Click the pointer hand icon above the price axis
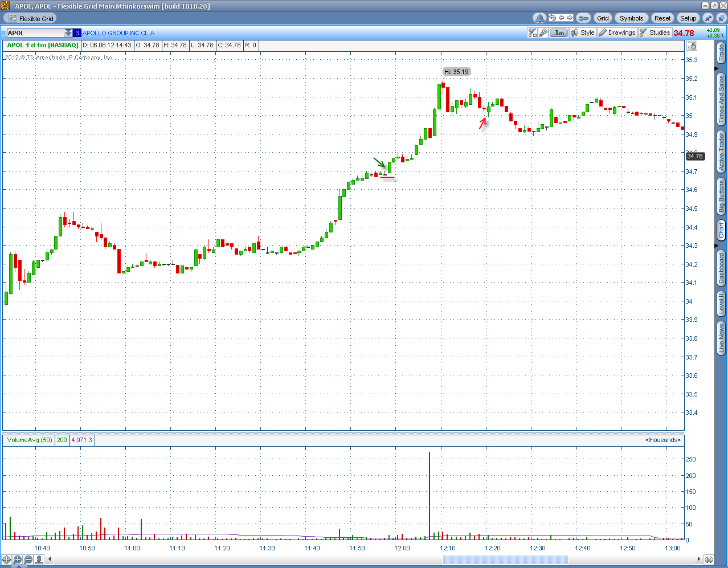Screen dimensions: 728x568 point(692,46)
